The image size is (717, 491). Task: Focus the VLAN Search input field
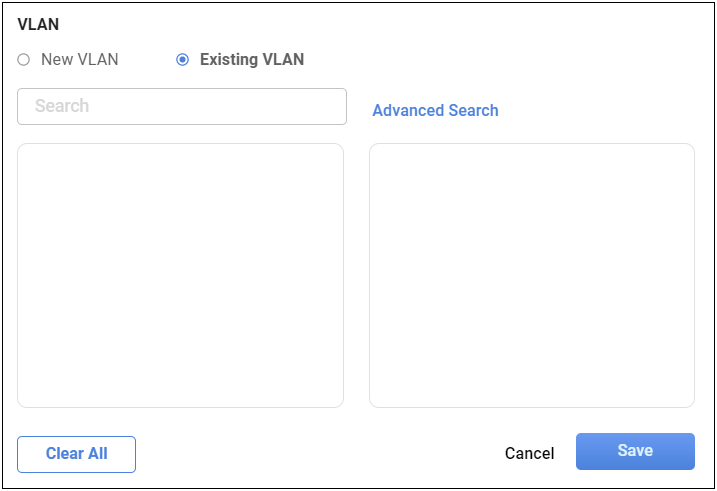(182, 106)
